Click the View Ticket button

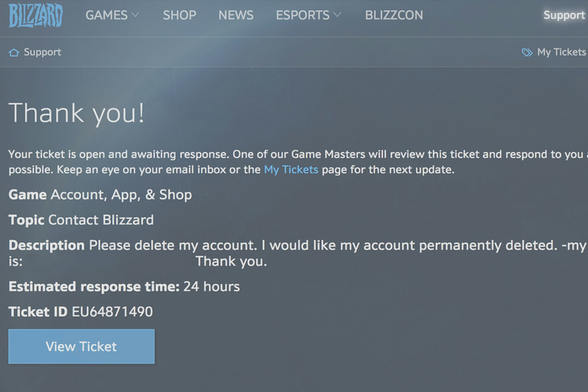[82, 346]
